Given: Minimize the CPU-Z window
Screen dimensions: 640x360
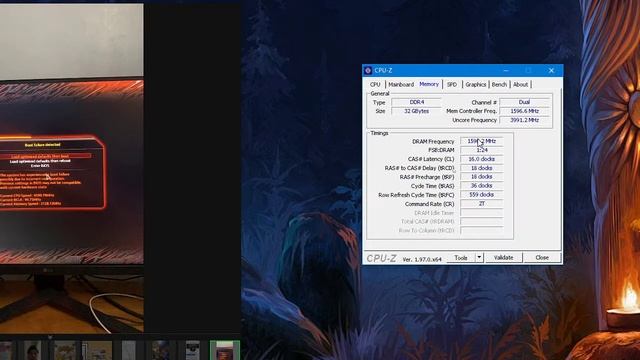Looking at the screenshot, I should (x=506, y=71).
